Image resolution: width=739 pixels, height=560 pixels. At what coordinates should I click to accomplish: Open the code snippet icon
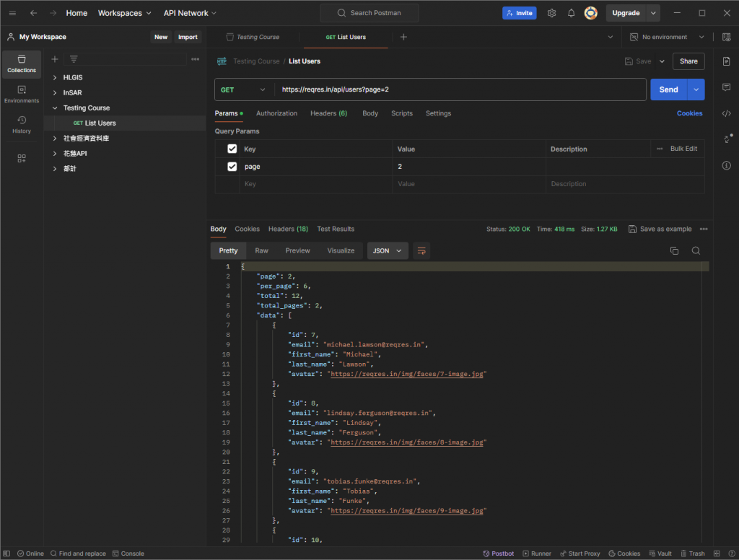pos(726,113)
